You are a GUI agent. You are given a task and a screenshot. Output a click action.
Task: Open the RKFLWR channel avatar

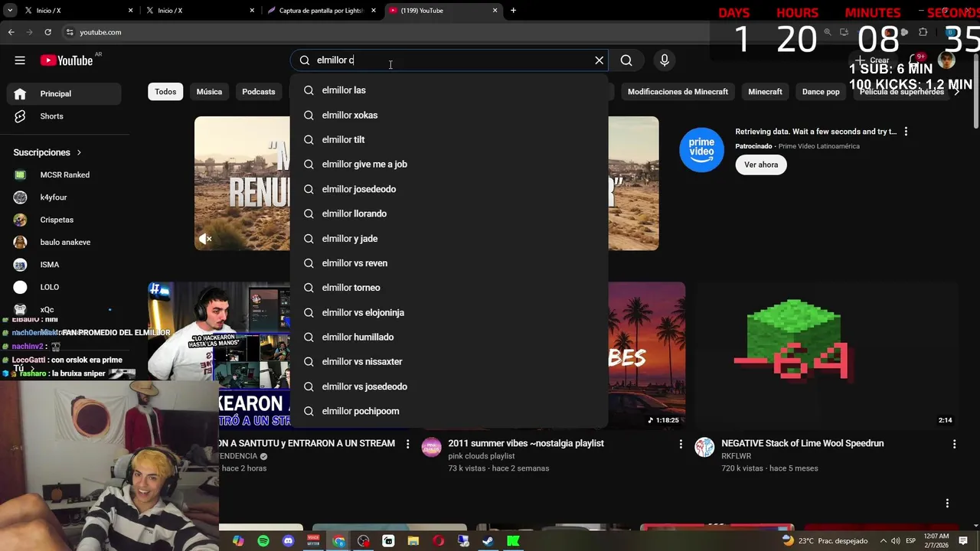[x=704, y=447]
